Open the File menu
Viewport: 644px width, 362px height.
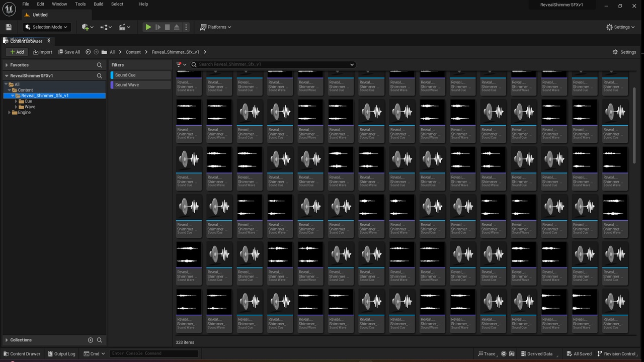click(26, 4)
